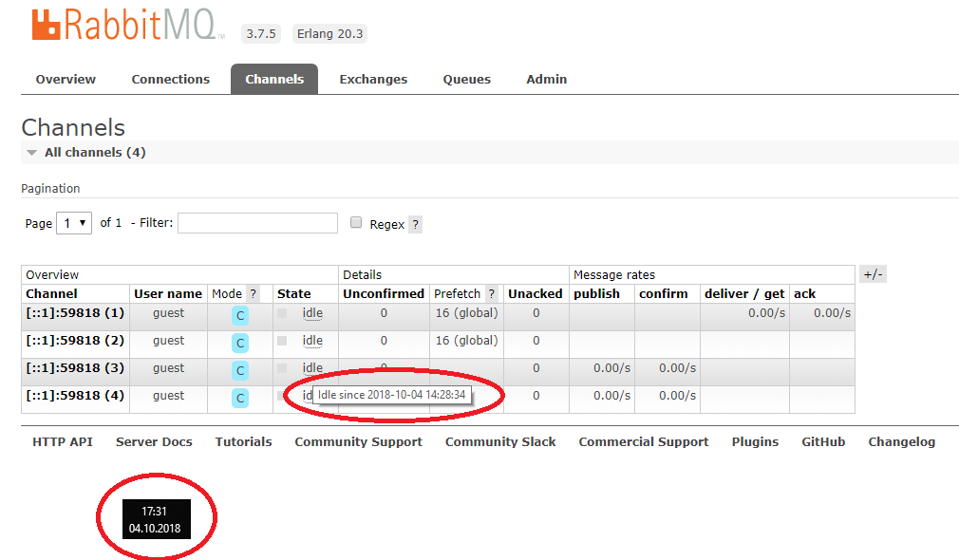Image resolution: width=959 pixels, height=560 pixels.
Task: Open the Changelog footer link
Action: (901, 442)
